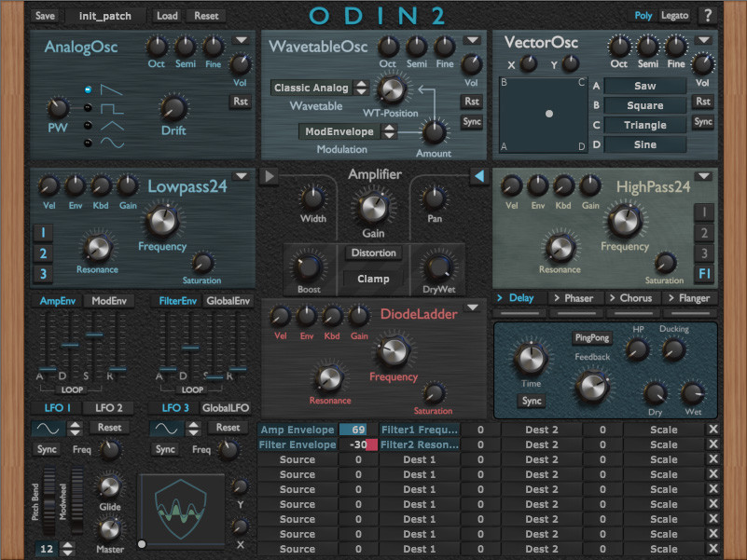Toggle LFO 3 Sync

165,449
